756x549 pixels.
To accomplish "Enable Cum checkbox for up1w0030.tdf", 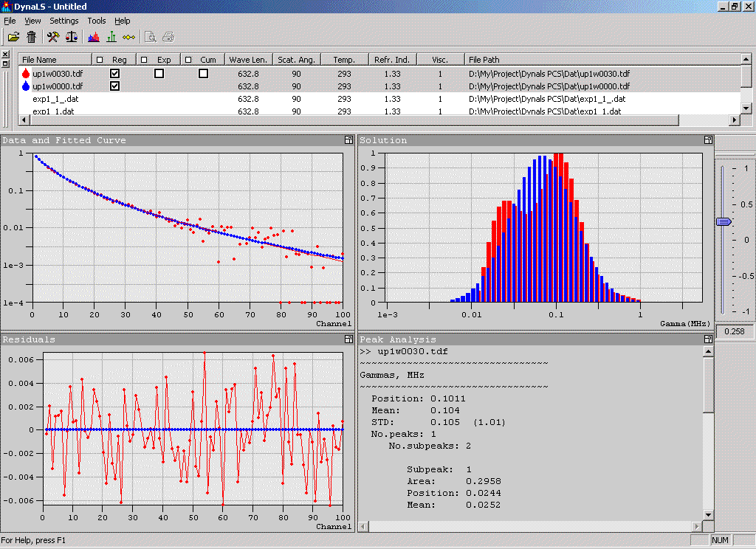I will pos(203,74).
